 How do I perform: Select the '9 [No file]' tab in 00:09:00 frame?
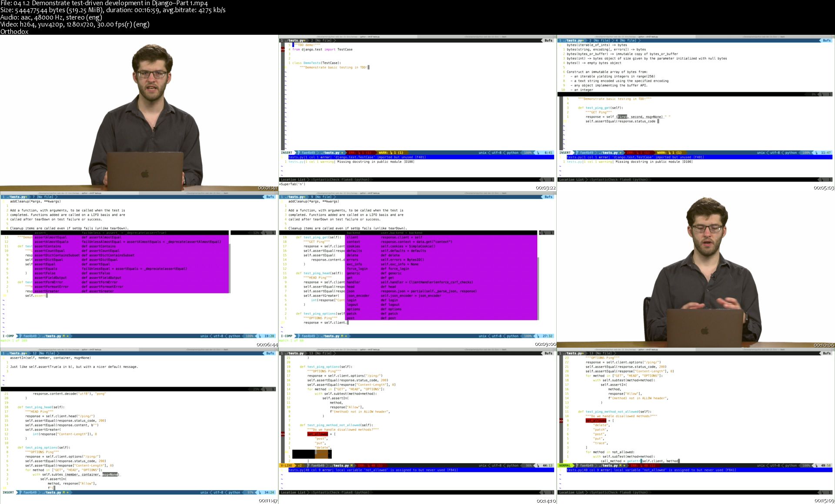click(321, 197)
